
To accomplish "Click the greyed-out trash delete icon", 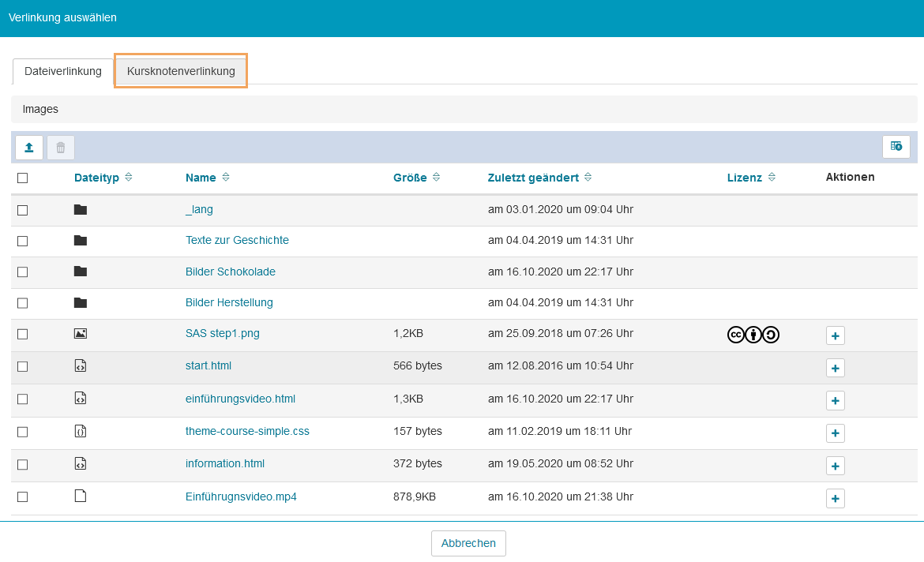I will [x=61, y=148].
